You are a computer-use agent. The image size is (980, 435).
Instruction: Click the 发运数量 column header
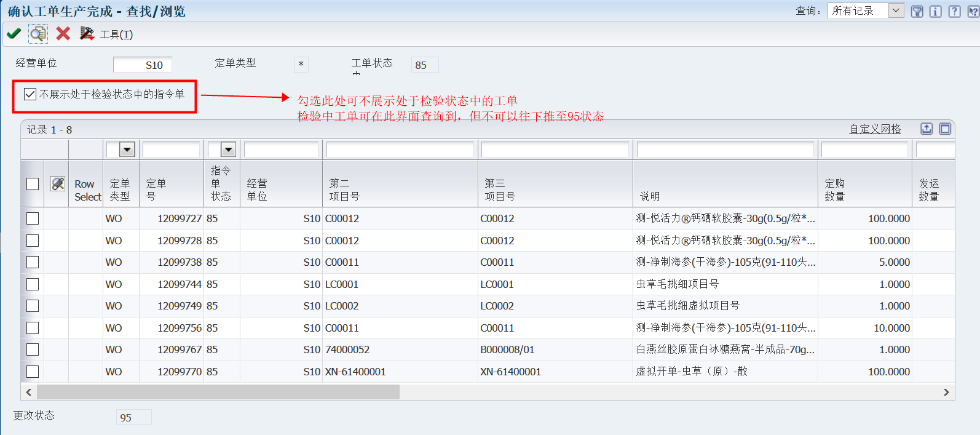click(933, 184)
